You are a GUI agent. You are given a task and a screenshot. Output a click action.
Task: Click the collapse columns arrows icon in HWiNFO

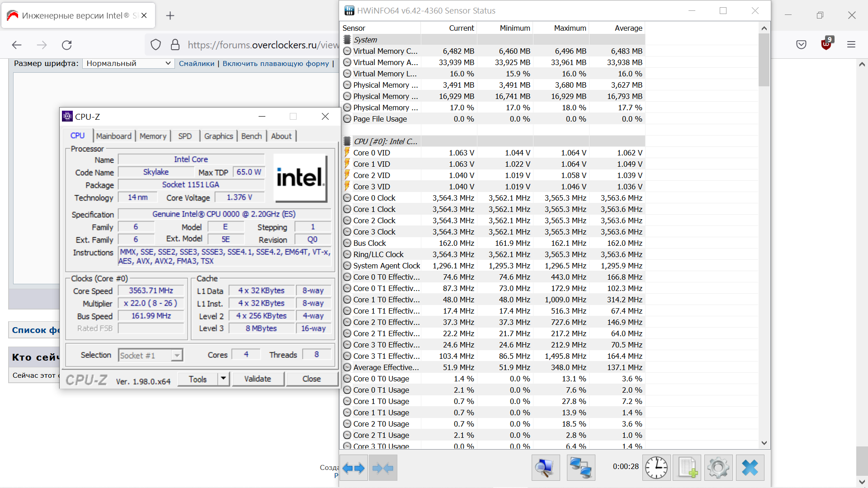[x=383, y=468]
